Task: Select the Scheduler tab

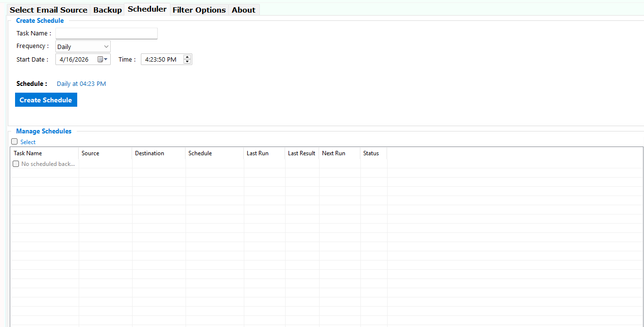Action: coord(147,9)
